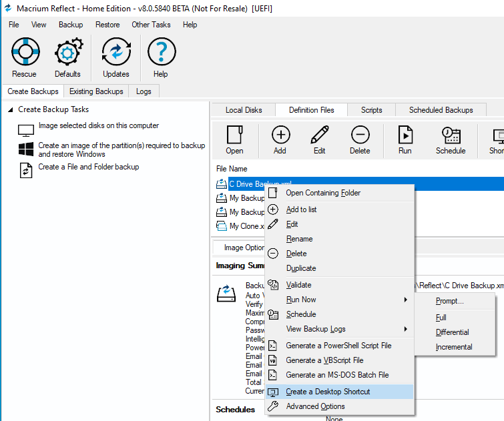This screenshot has height=421, width=504.
Task: Choose Add to list in context menu
Action: pos(339,209)
